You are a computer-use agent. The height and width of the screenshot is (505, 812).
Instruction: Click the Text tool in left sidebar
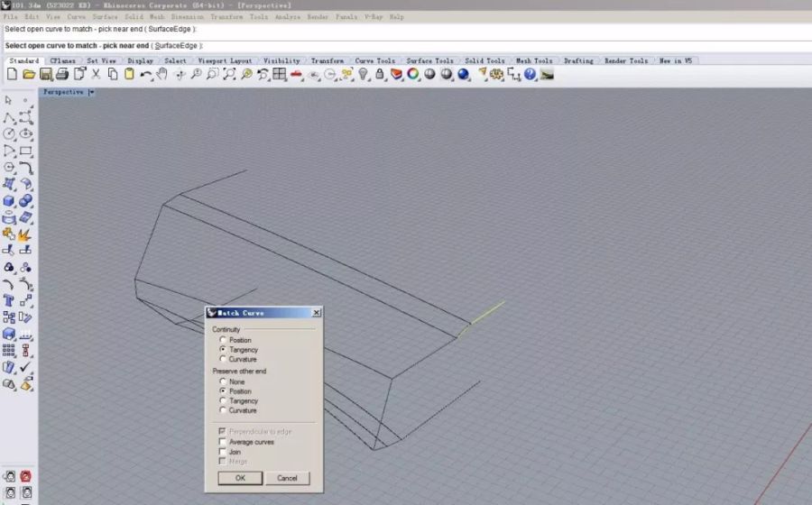[x=9, y=300]
